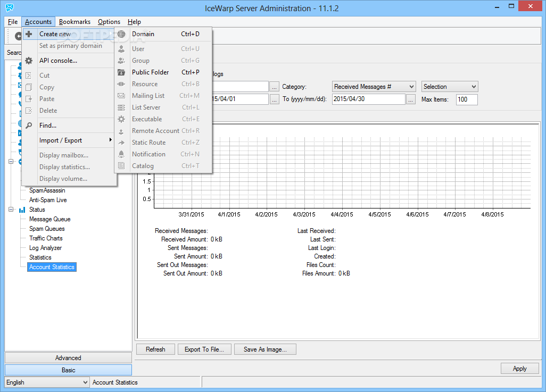The width and height of the screenshot is (546, 392).
Task: Click the envelope icon beside Mailing List
Action: [x=121, y=96]
